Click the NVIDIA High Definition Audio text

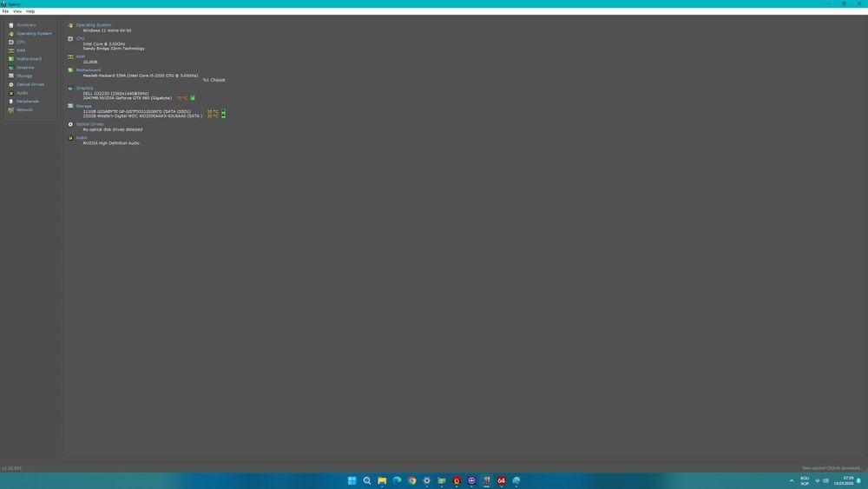click(111, 143)
